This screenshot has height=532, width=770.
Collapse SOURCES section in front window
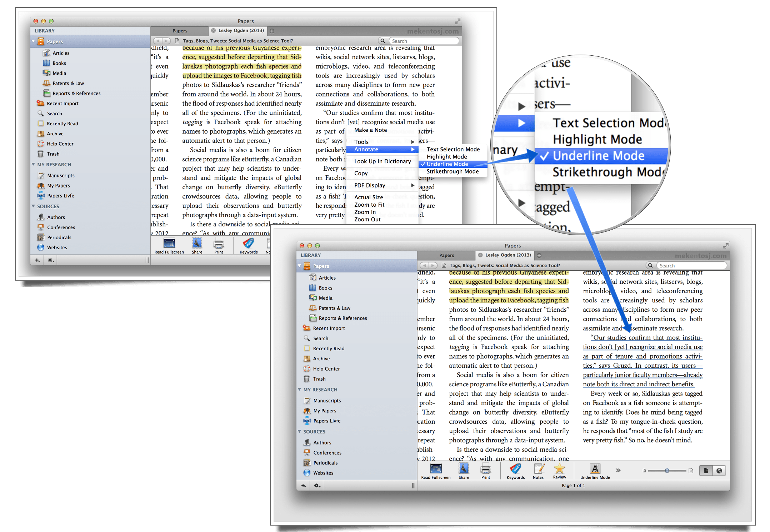tap(299, 431)
